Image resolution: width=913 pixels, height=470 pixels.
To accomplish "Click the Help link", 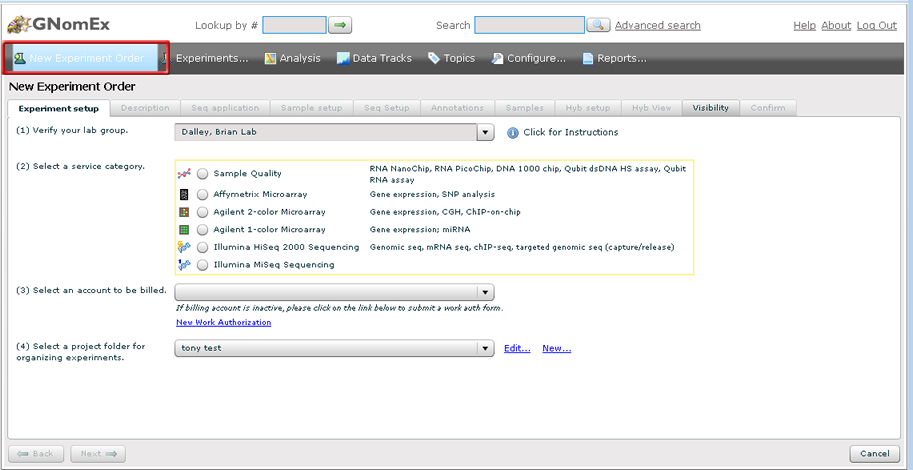I will click(805, 26).
